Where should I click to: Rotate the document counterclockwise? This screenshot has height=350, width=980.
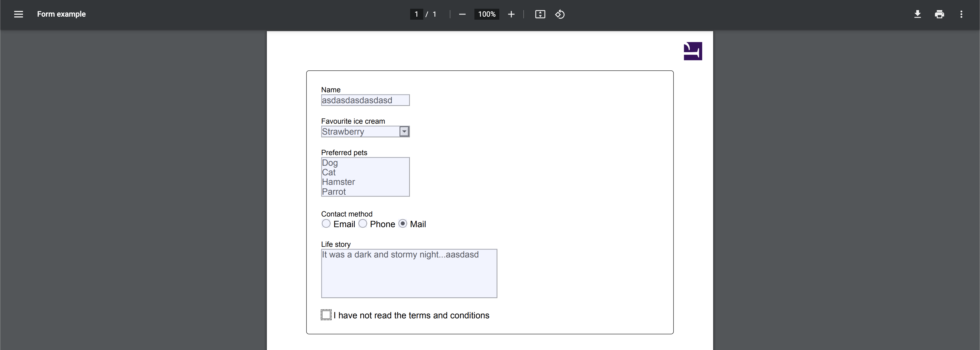560,14
